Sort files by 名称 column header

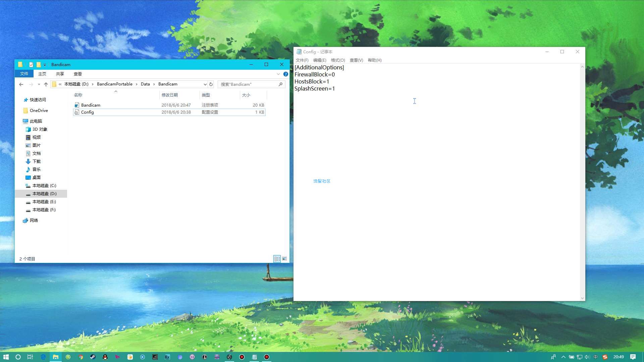116,95
